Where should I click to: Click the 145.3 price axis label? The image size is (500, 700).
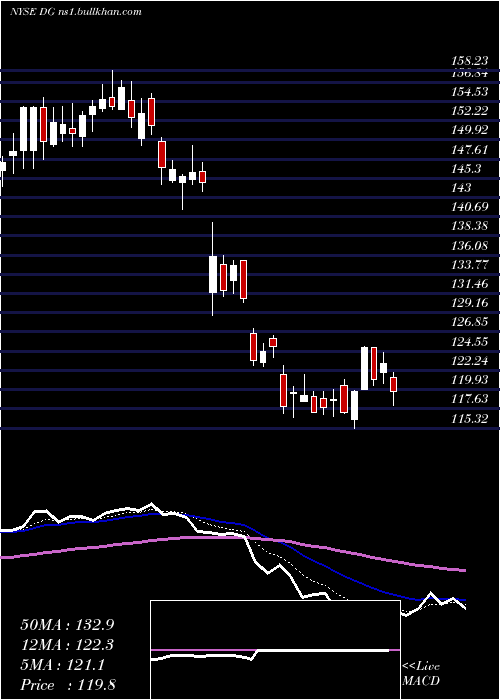coord(468,169)
